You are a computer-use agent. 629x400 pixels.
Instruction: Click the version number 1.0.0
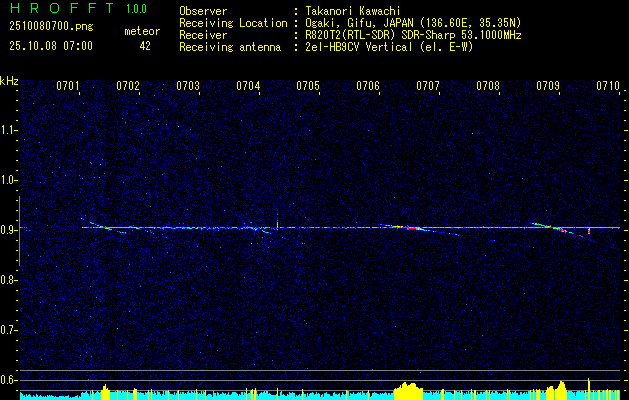pos(136,8)
